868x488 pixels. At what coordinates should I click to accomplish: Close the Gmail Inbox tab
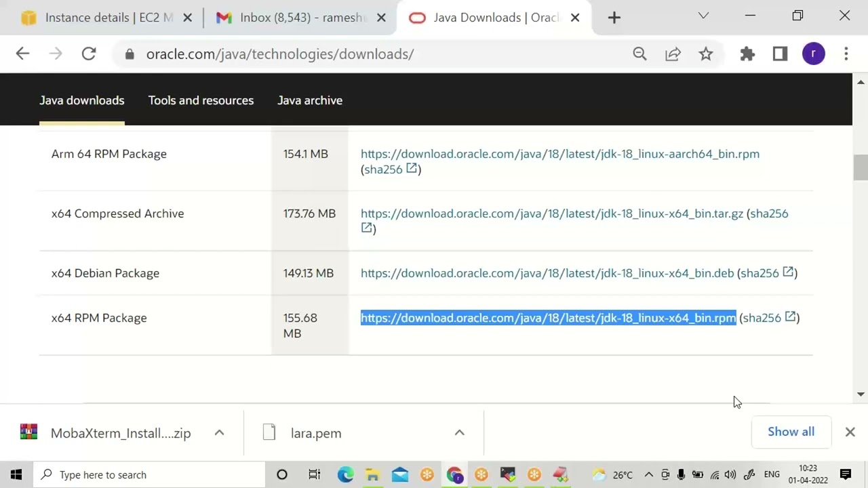point(381,18)
